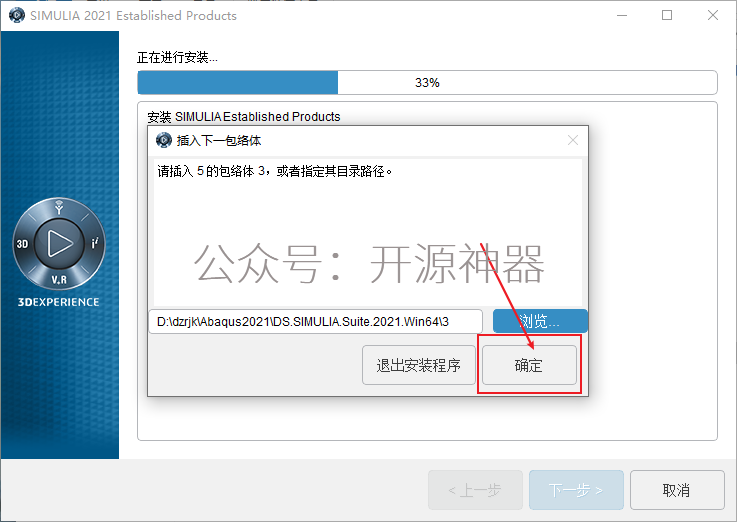737x522 pixels.
Task: Click the icon beside 插入下一包络体 title
Action: tap(164, 140)
